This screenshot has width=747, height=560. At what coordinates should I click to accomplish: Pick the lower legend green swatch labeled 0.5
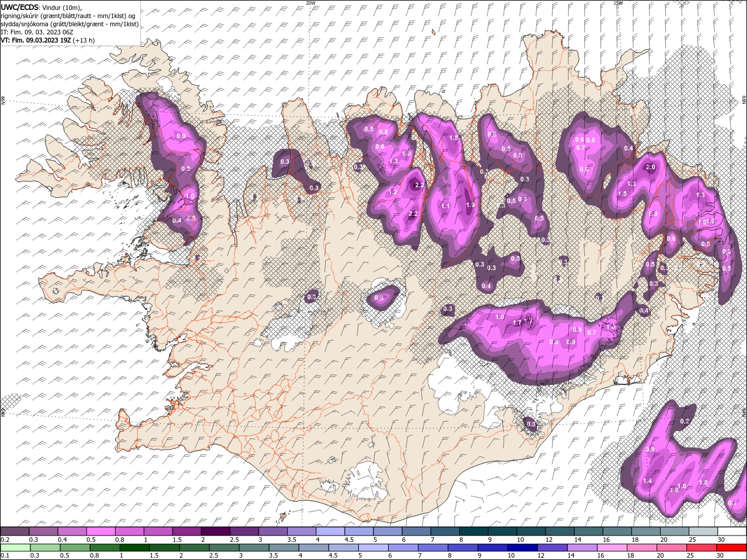75,548
